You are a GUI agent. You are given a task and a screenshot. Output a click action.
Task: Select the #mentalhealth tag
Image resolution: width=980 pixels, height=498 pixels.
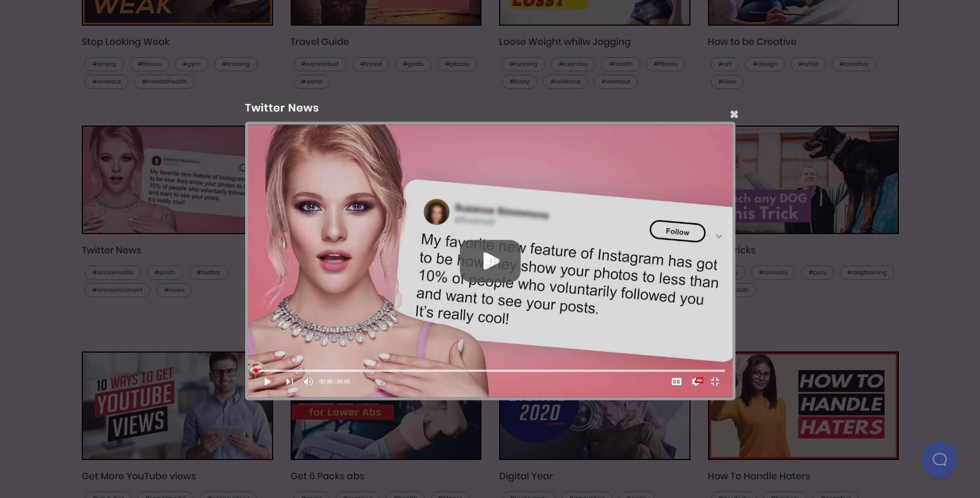(164, 82)
